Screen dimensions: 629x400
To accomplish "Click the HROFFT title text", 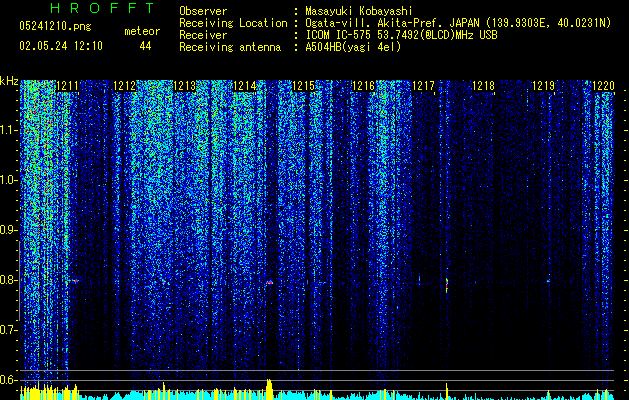I will [x=103, y=8].
